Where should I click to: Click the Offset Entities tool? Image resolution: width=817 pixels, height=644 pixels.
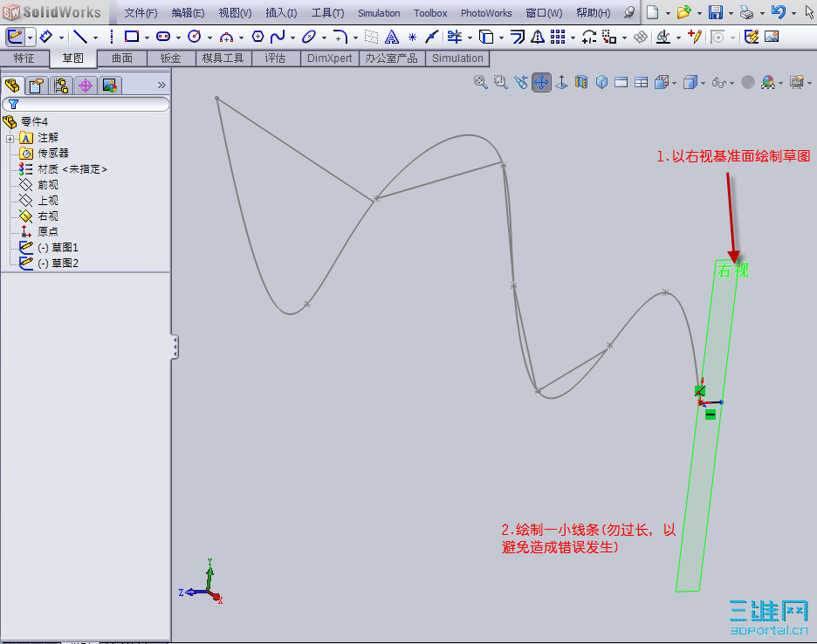[x=517, y=37]
